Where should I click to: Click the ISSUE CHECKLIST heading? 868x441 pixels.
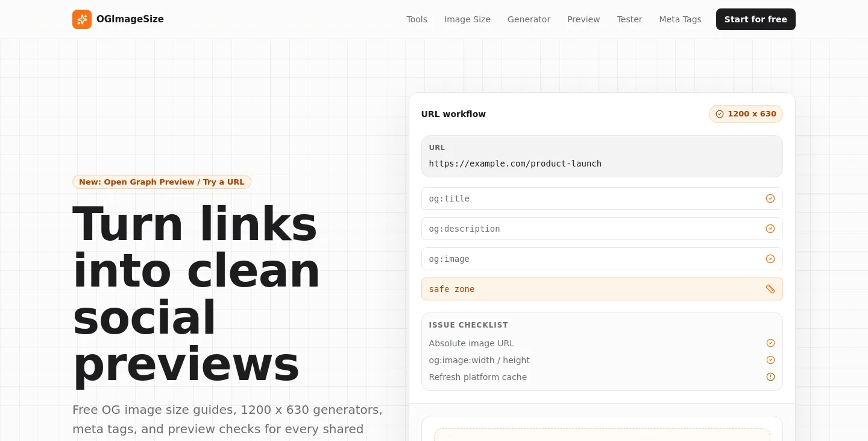468,325
